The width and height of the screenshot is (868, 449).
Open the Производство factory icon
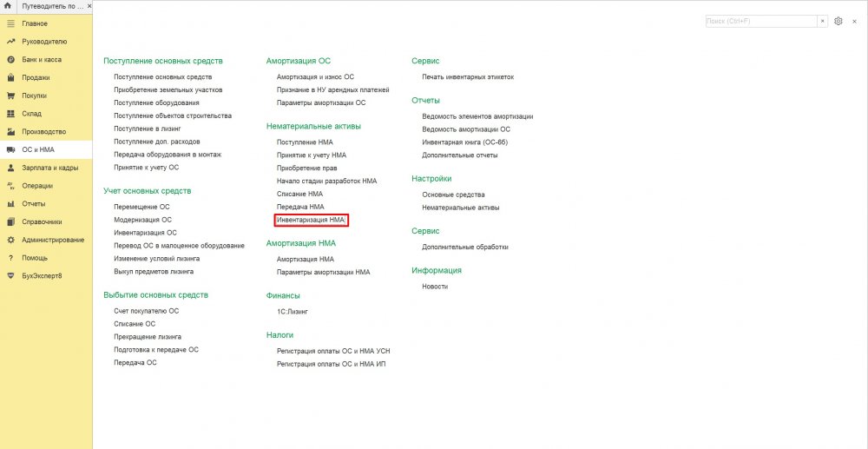point(10,132)
